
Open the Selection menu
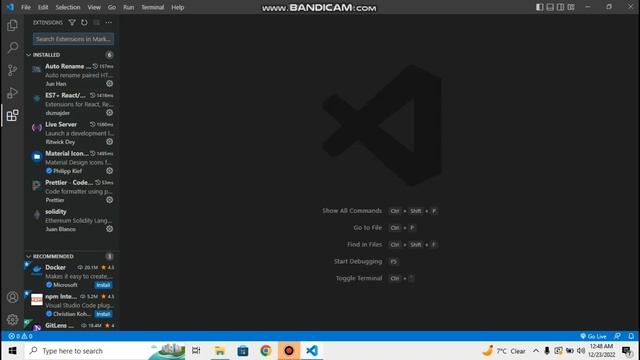[x=68, y=7]
